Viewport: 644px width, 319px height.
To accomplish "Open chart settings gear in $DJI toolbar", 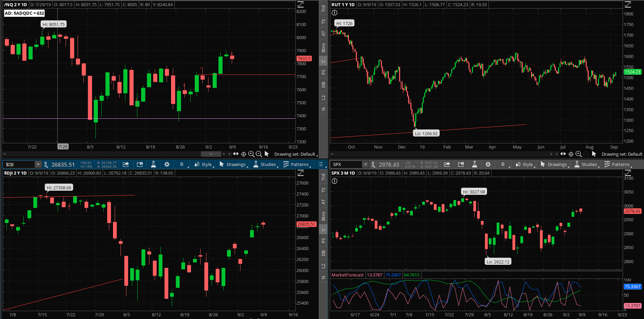I will pyautogui.click(x=167, y=164).
